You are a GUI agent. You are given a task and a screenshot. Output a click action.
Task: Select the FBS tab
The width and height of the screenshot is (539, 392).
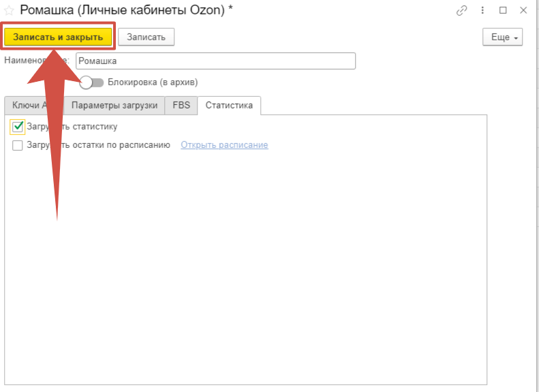(181, 106)
